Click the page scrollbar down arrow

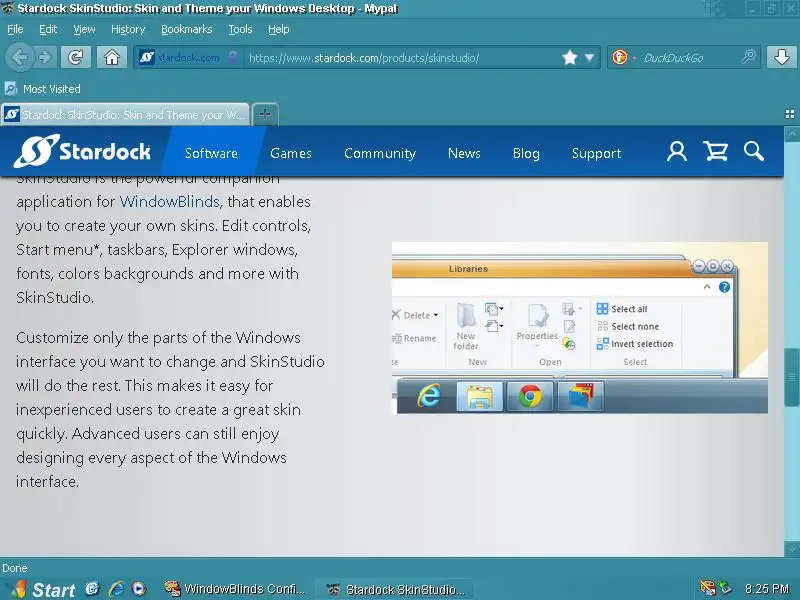[x=792, y=549]
